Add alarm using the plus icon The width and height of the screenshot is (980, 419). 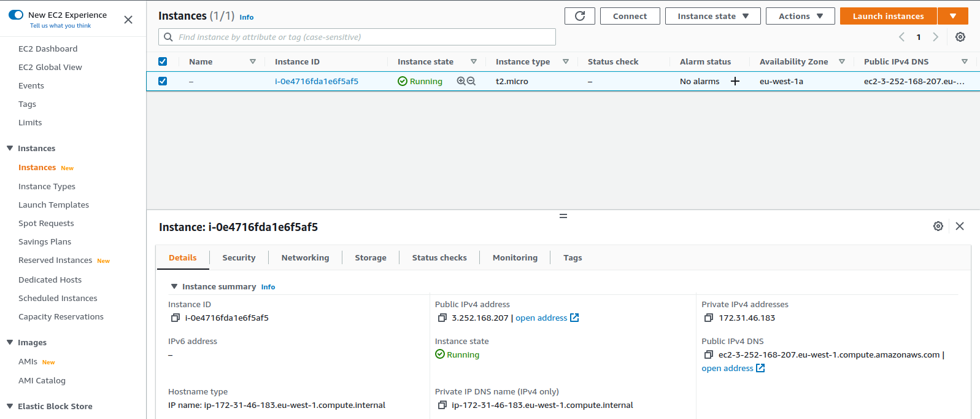[x=735, y=81]
